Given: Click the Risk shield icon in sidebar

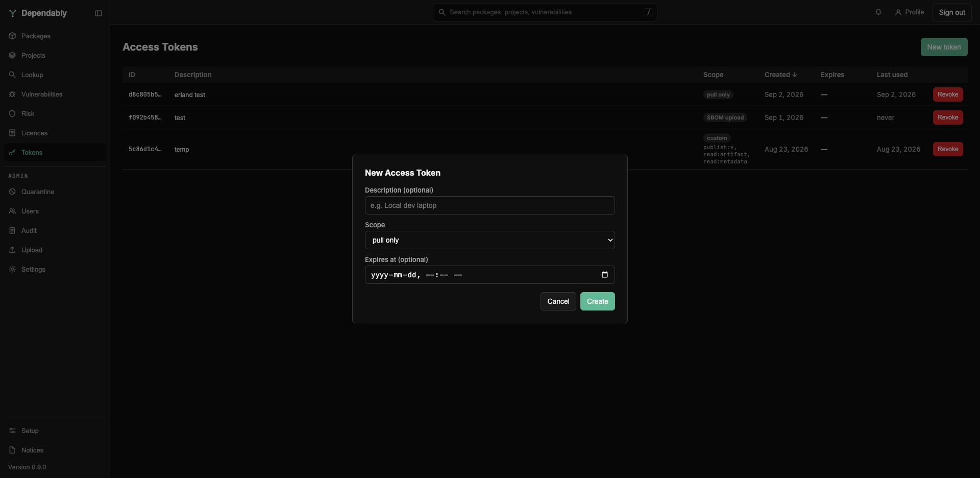Looking at the screenshot, I should (12, 114).
